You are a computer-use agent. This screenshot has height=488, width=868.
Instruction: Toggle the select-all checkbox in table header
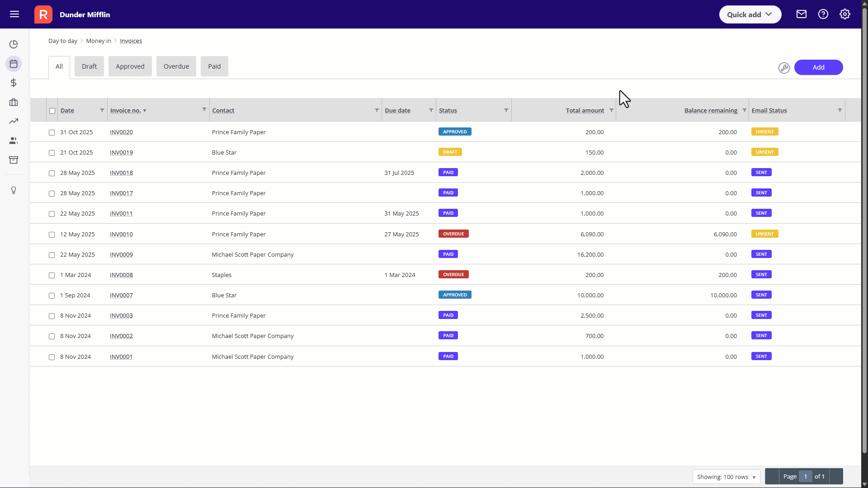coord(52,111)
